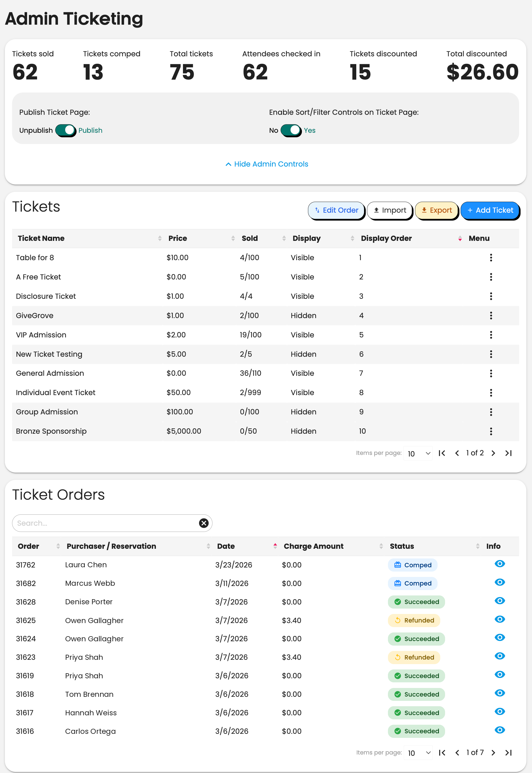Viewport: 532px width, 773px height.
Task: Go to next page of Ticket Orders
Action: (493, 753)
